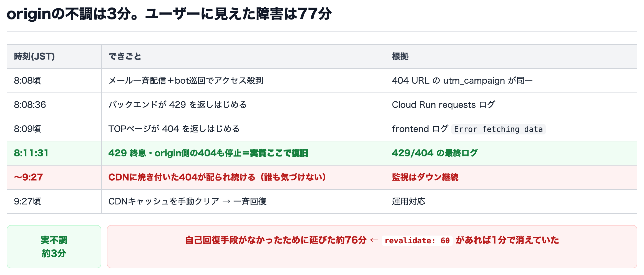Select the 'できごと' column header
The height and width of the screenshot is (275, 644).
[x=243, y=57]
